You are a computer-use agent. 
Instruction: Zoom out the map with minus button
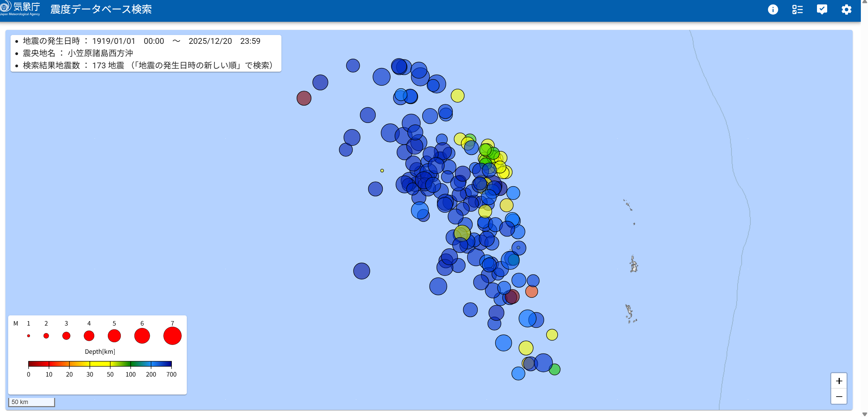coord(839,397)
